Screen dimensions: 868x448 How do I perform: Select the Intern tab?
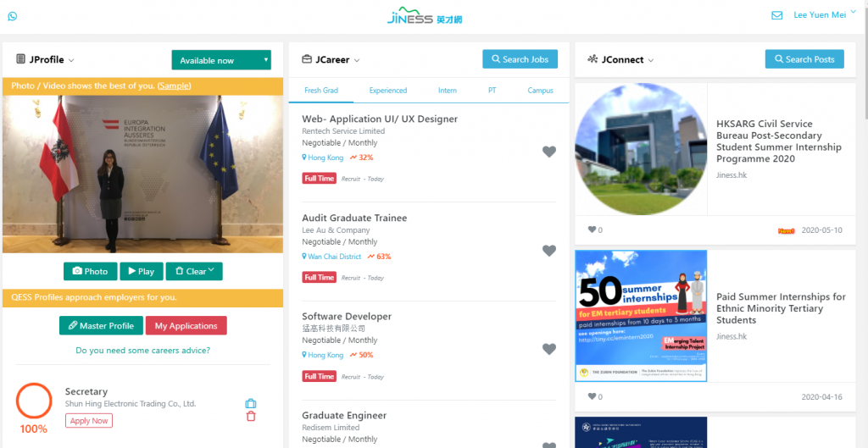pos(448,90)
